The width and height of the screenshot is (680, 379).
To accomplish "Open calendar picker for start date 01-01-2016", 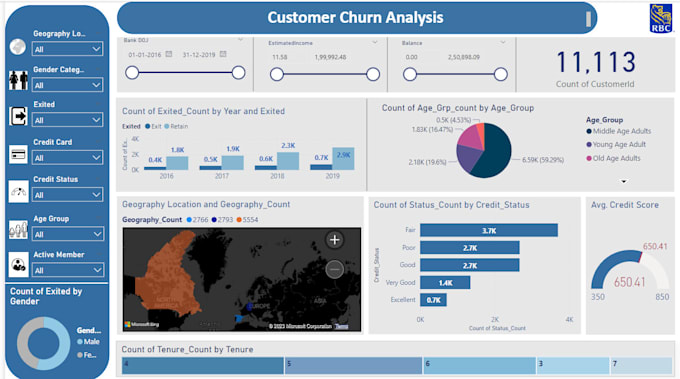I will [169, 54].
